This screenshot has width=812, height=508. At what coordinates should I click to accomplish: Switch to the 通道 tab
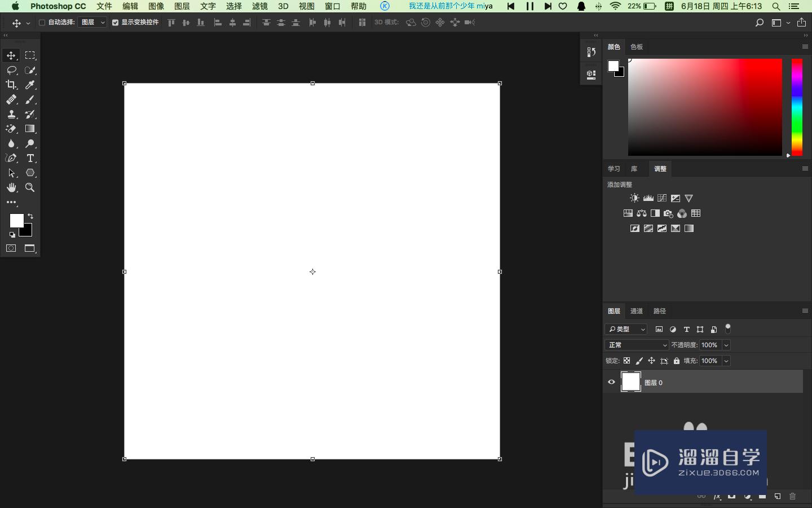click(637, 311)
